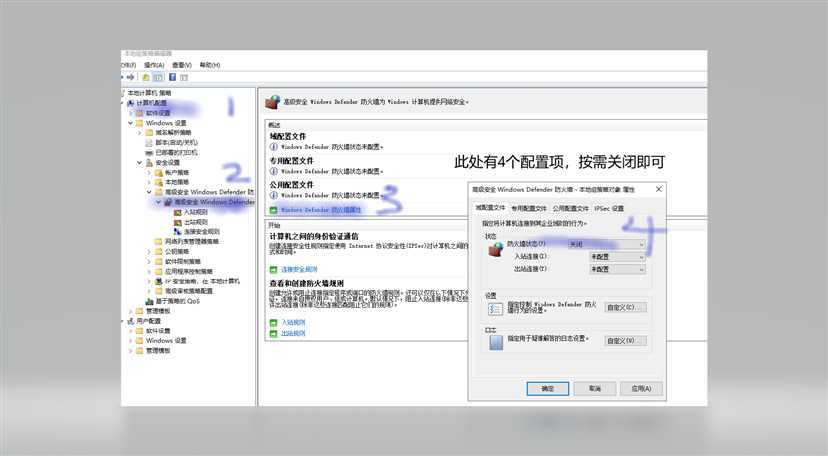Click the 帐户策略 folder icon

(158, 173)
